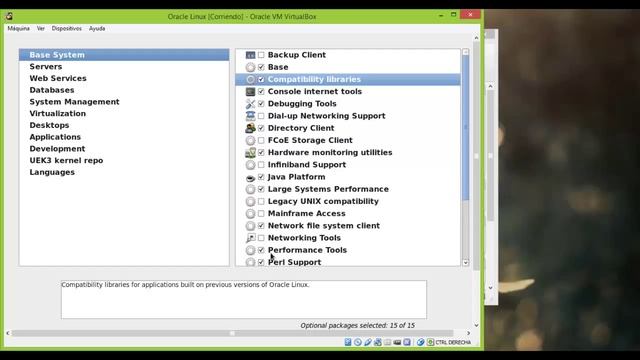Image resolution: width=640 pixels, height=360 pixels.
Task: Uncheck the Base package group
Action: pyautogui.click(x=261, y=67)
